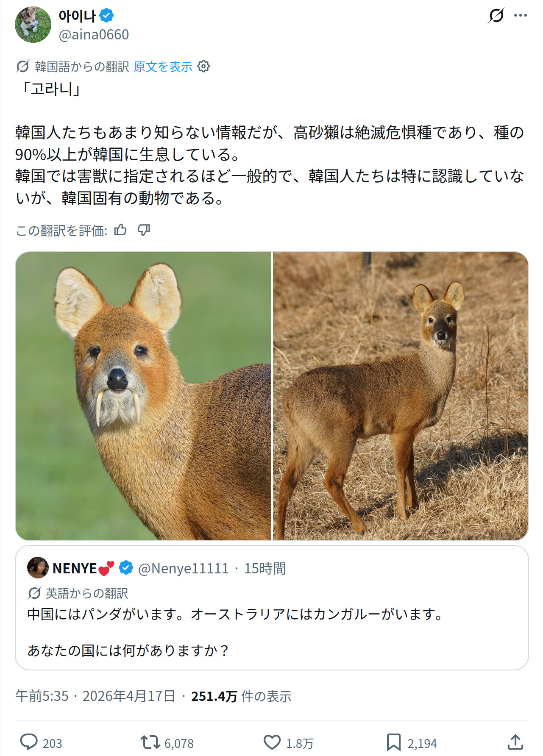Open the standing water deer photo
This screenshot has height=756, width=543.
point(401,396)
